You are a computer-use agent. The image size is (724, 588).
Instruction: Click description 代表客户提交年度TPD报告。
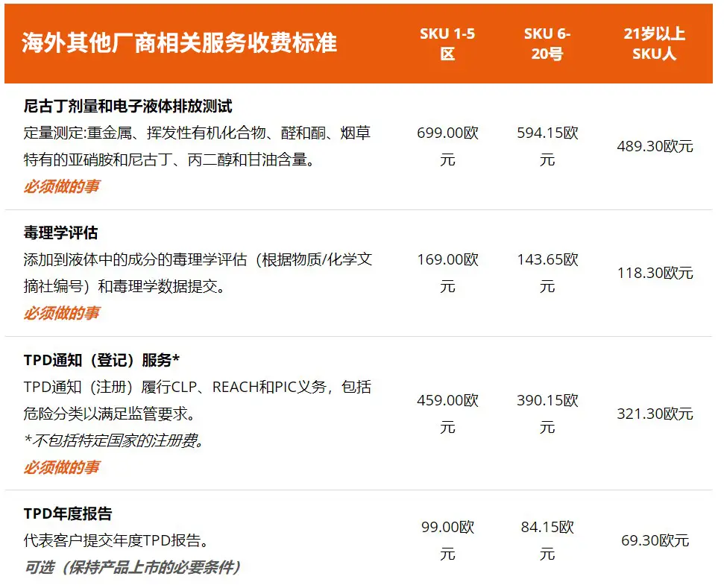click(116, 540)
